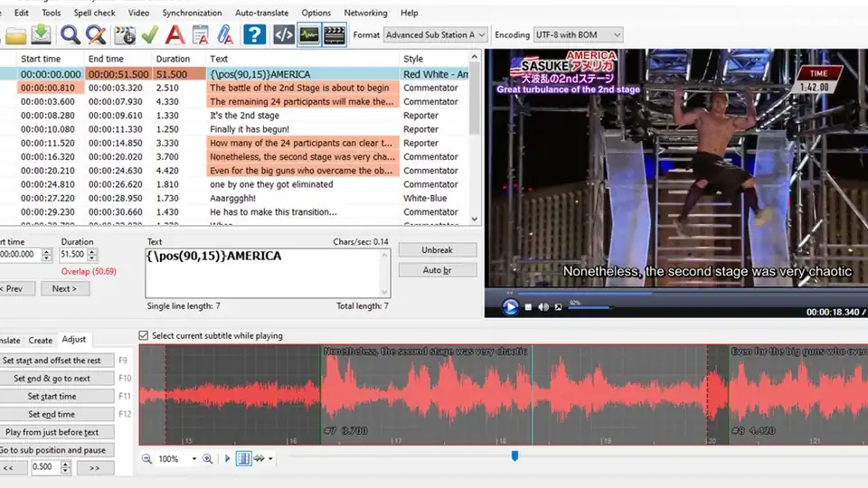Toggle source view code icon
The width and height of the screenshot is (868, 488).
(x=283, y=35)
